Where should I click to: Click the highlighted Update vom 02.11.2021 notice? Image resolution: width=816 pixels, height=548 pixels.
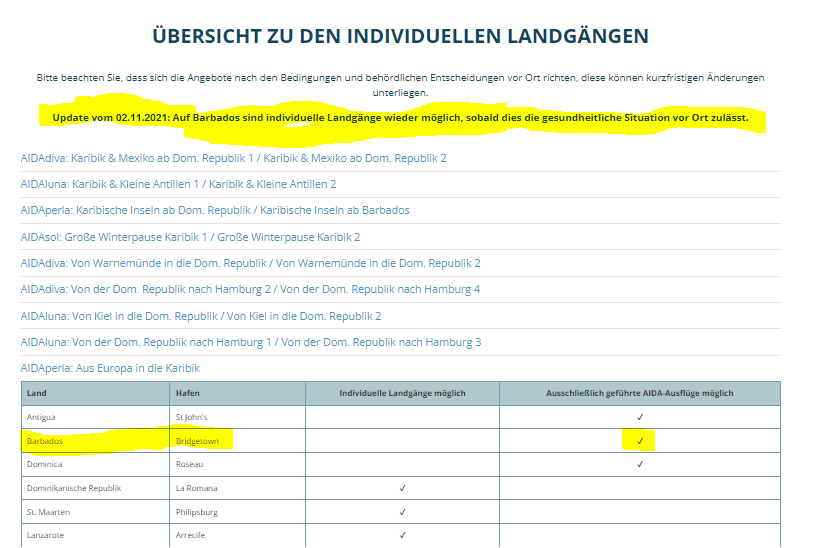click(400, 118)
